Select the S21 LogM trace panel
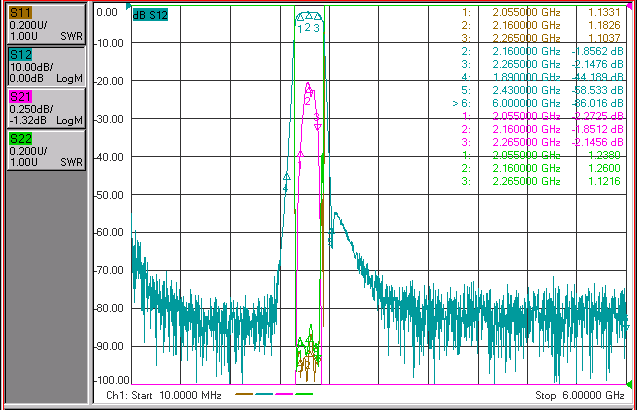The width and height of the screenshot is (637, 410). [x=46, y=108]
